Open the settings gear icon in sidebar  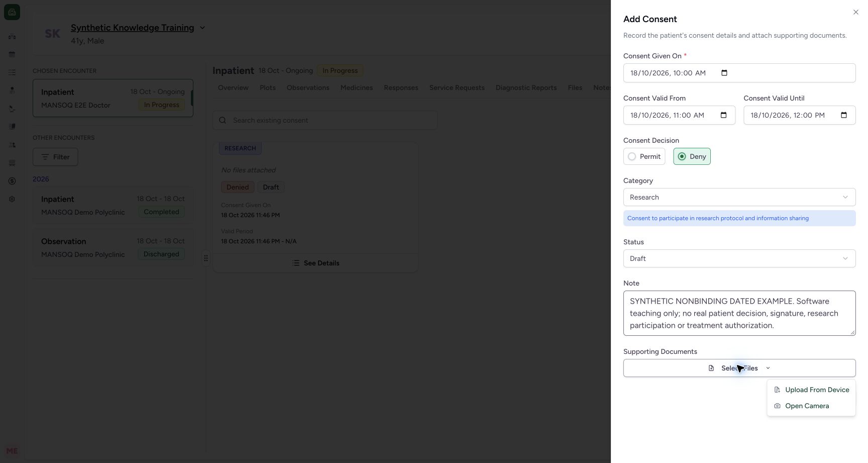point(12,199)
